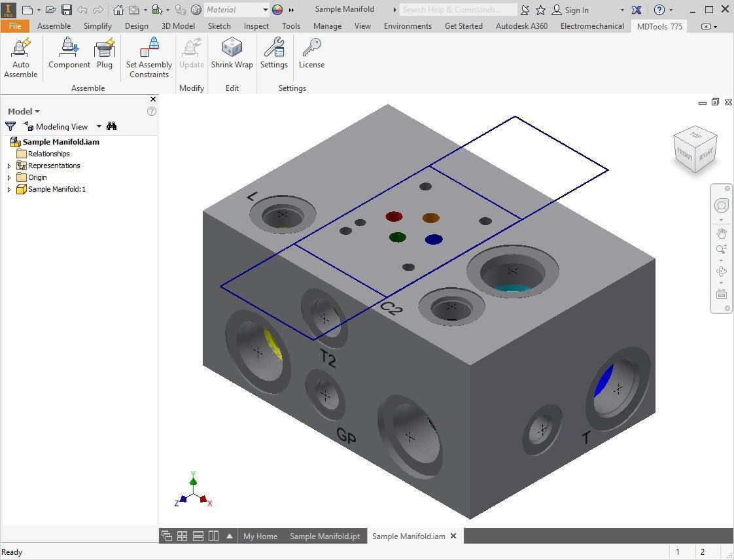Switch to Sample Manifold.ipt document tab
Image resolution: width=734 pixels, height=560 pixels.
(x=324, y=536)
